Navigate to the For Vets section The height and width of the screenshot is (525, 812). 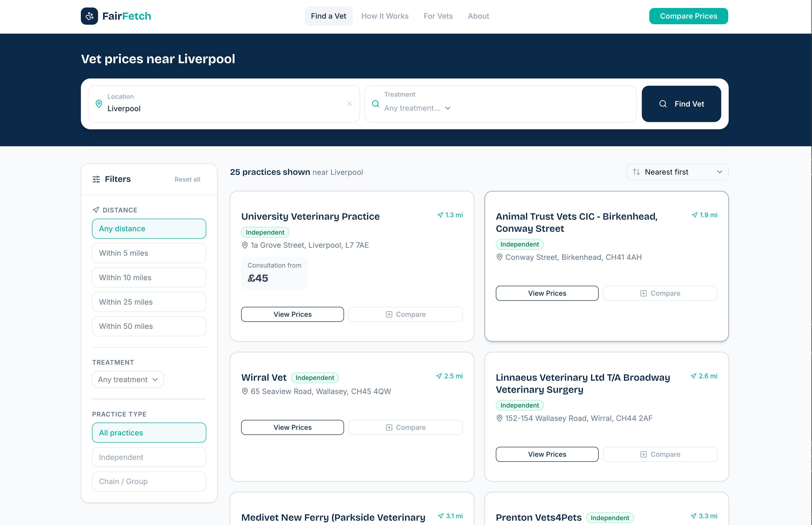point(438,16)
